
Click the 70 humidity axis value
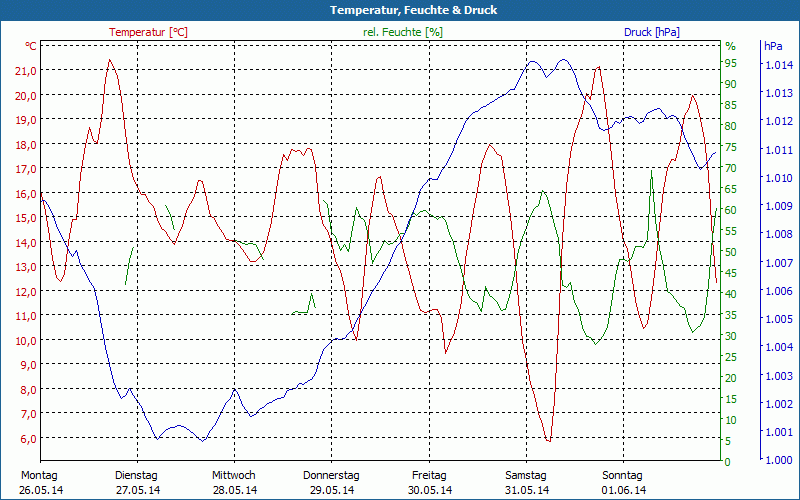click(731, 168)
